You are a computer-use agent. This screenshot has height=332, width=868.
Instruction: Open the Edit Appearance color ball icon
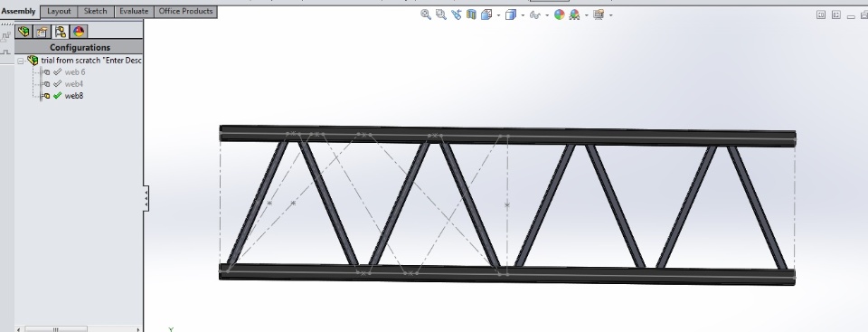pos(559,15)
